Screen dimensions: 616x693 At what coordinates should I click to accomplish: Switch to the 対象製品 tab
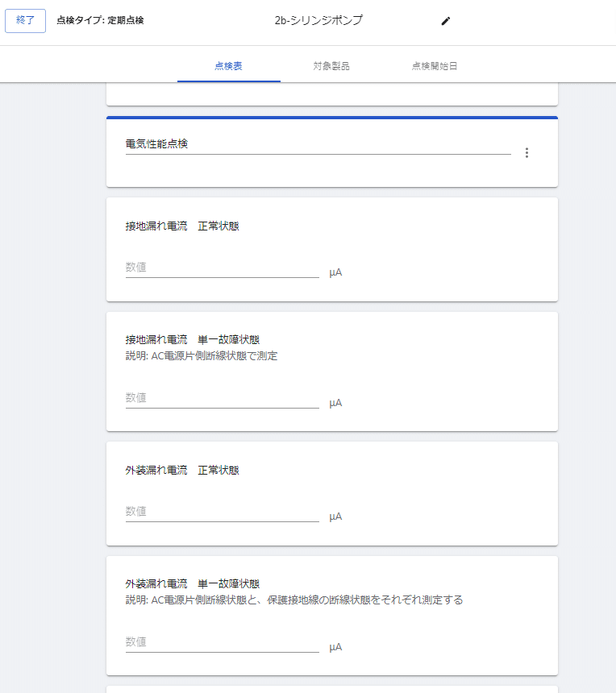point(331,66)
